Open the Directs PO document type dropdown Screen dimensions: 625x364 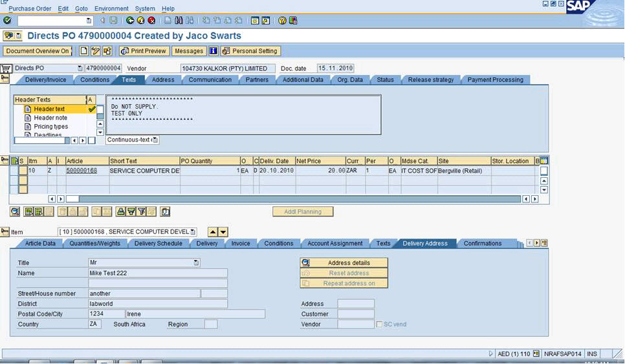80,68
